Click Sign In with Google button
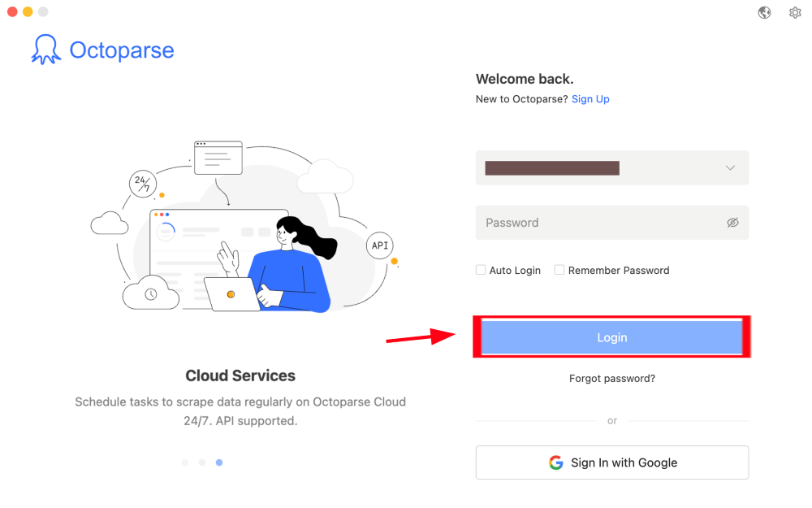812x508 pixels. tap(612, 462)
